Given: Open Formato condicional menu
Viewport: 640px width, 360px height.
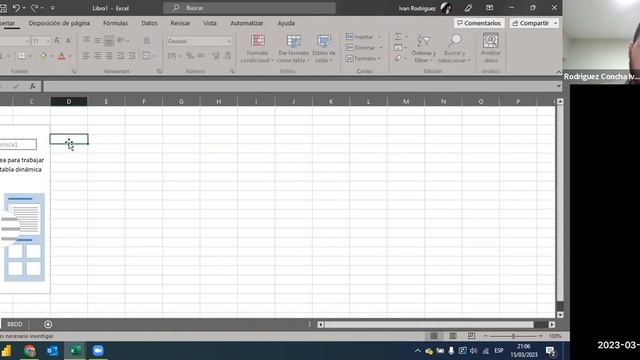Looking at the screenshot, I should click(x=257, y=49).
